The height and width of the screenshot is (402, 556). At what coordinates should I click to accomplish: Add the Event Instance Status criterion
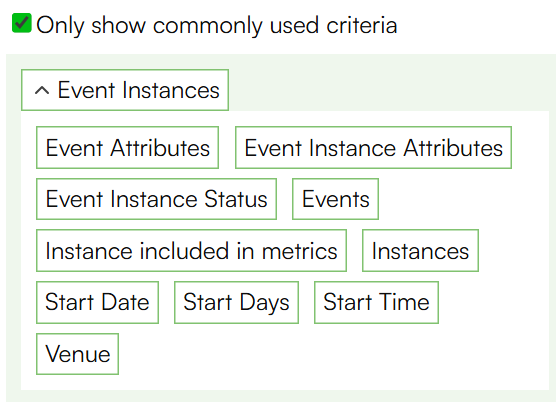pos(156,199)
